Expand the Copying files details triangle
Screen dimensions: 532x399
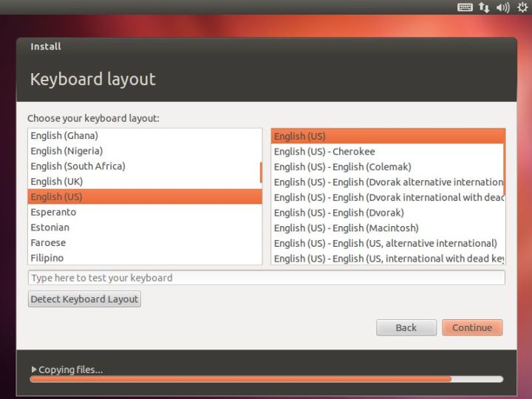pos(33,369)
